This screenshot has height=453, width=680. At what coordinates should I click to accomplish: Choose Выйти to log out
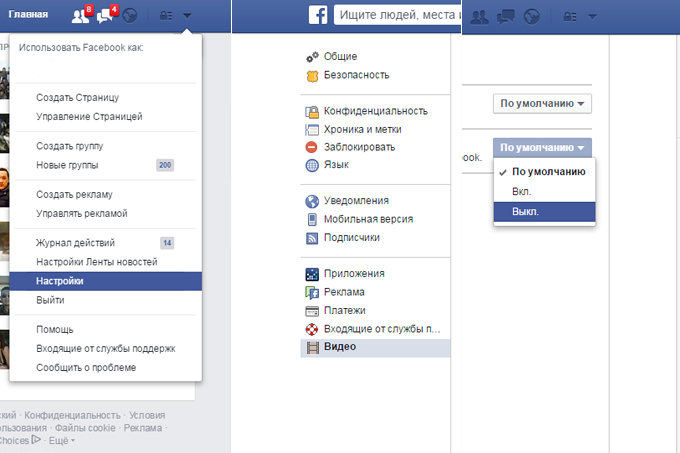pos(50,300)
